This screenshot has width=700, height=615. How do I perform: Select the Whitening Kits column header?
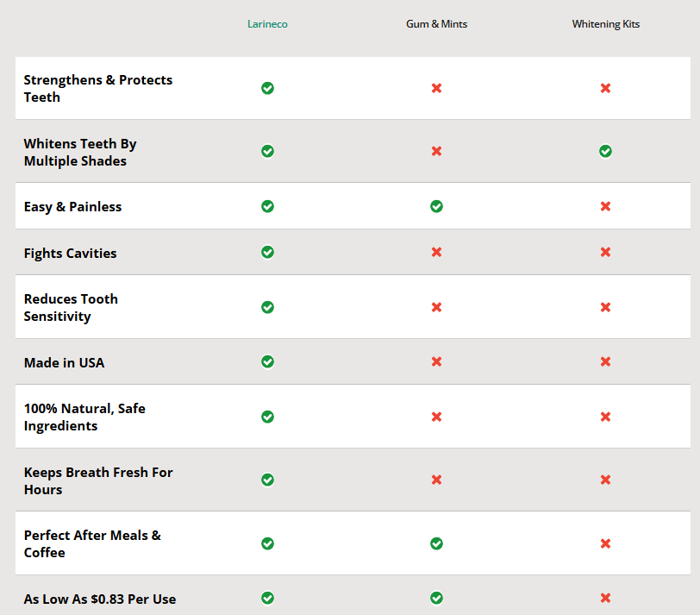pos(605,24)
